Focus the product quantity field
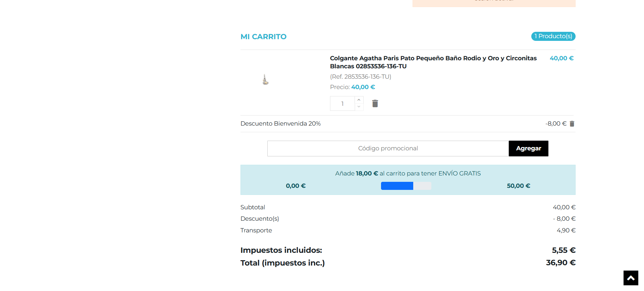This screenshot has width=644, height=291. pyautogui.click(x=342, y=103)
